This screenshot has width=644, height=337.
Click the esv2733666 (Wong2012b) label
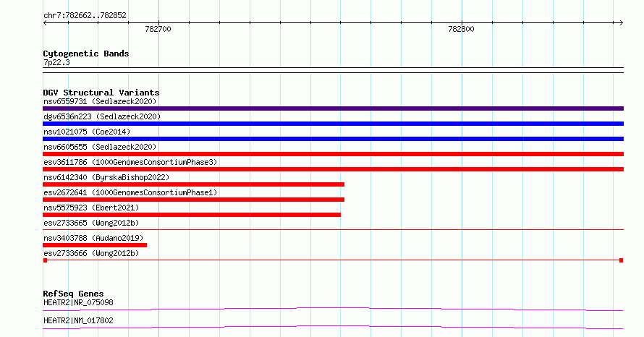click(91, 253)
